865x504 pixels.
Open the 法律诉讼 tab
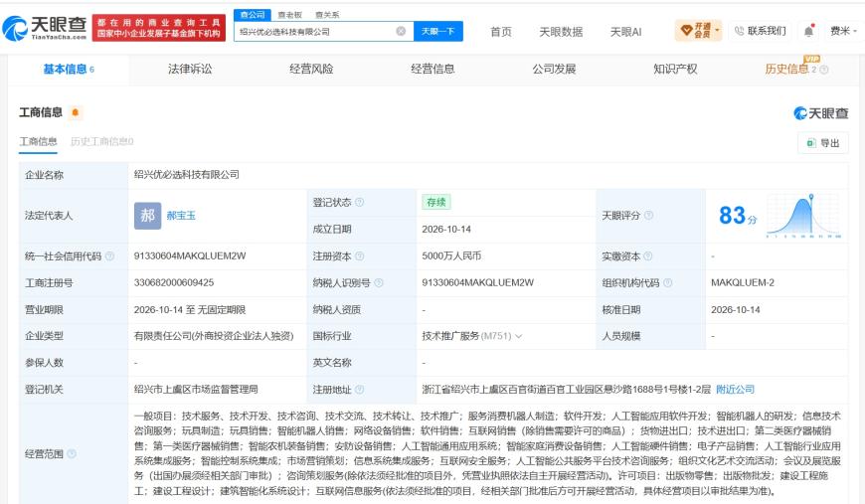point(190,70)
